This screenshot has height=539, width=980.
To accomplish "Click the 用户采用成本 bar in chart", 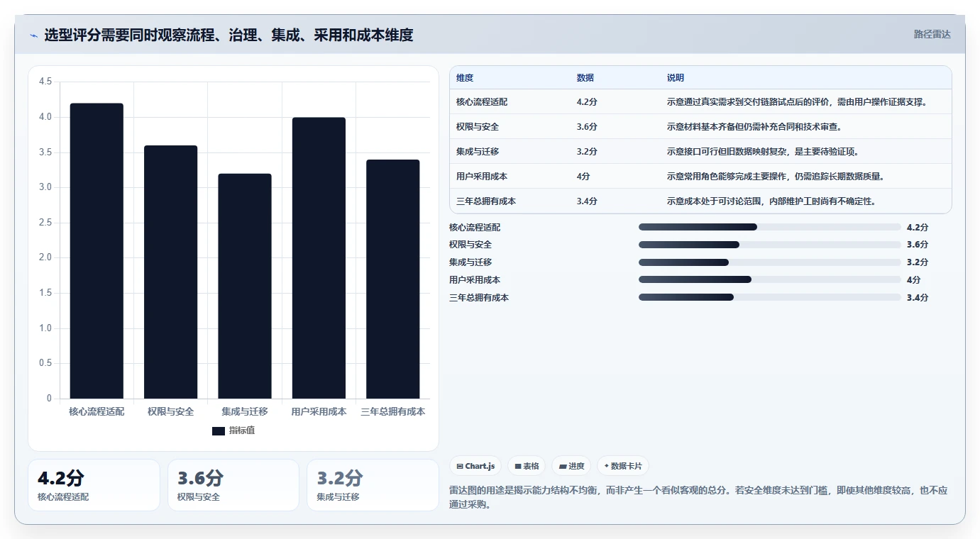I will (319, 257).
